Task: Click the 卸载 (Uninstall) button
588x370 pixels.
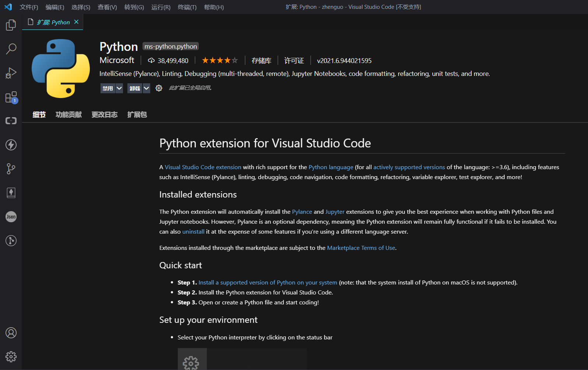Action: [135, 88]
